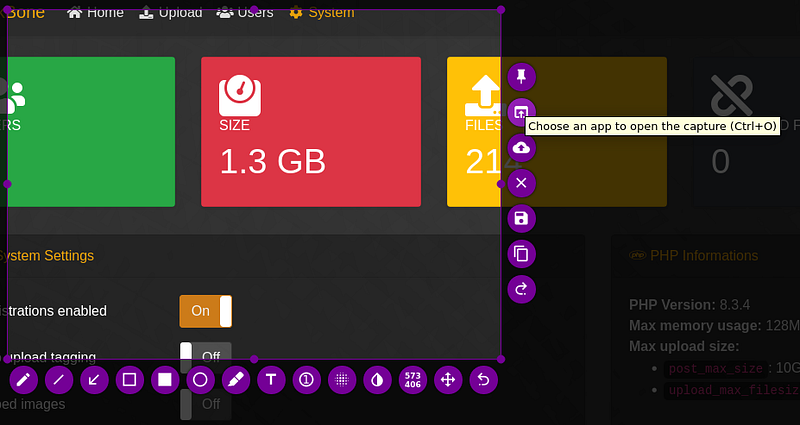The height and width of the screenshot is (425, 800).
Task: Copy the capture to clipboard
Action: point(521,254)
